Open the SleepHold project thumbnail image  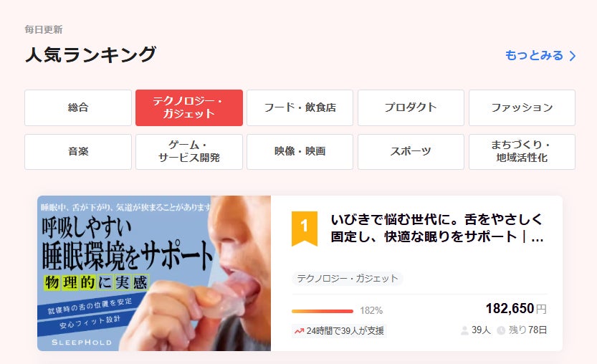(x=154, y=273)
